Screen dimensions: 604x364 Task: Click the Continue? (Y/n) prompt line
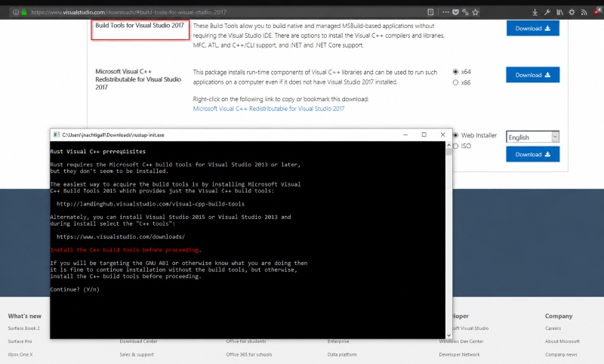click(x=75, y=289)
